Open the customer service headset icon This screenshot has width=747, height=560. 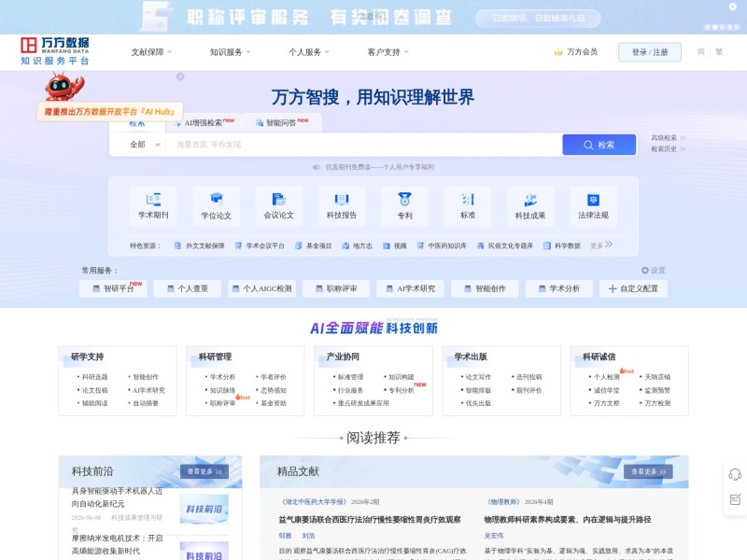point(735,474)
